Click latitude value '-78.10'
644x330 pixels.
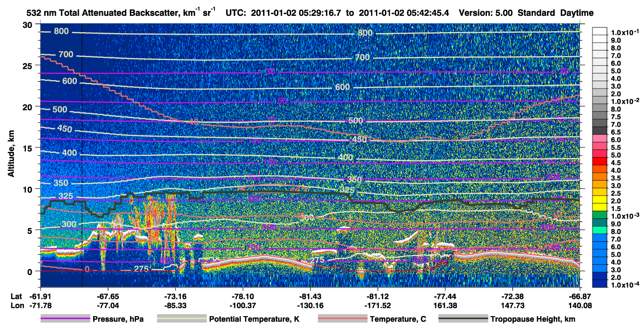[242, 297]
